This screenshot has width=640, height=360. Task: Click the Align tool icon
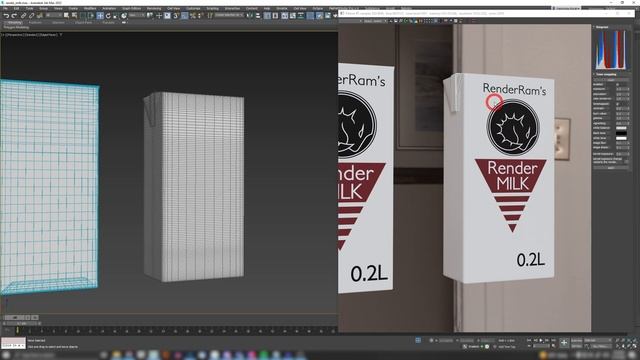tap(258, 16)
